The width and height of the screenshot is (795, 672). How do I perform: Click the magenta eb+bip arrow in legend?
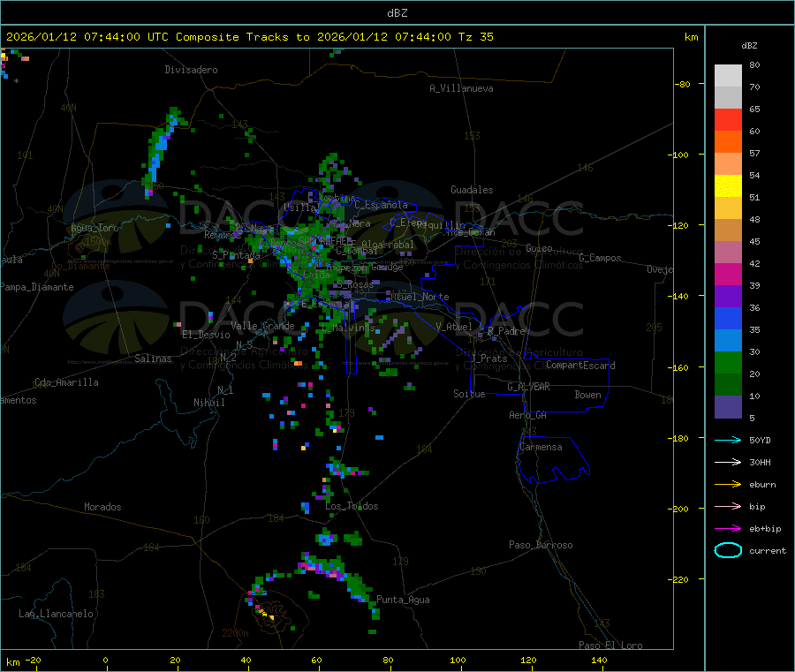(728, 528)
